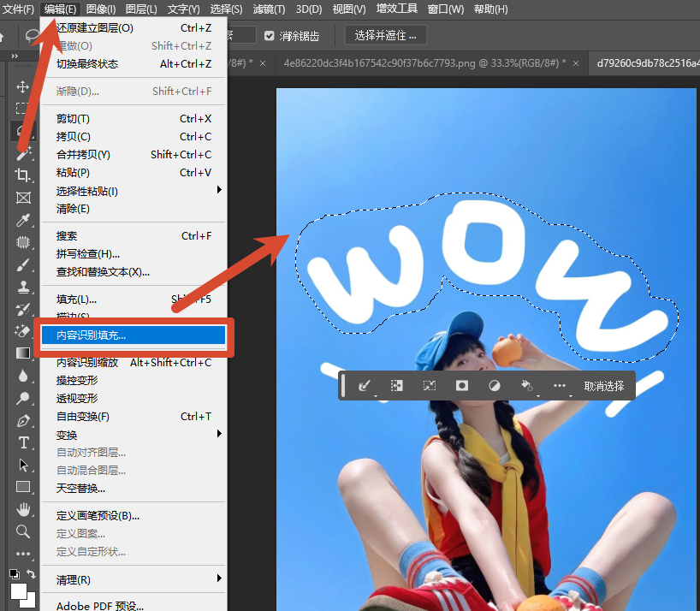Select the Hand tool
This screenshot has width=700, height=611.
pos(23,509)
